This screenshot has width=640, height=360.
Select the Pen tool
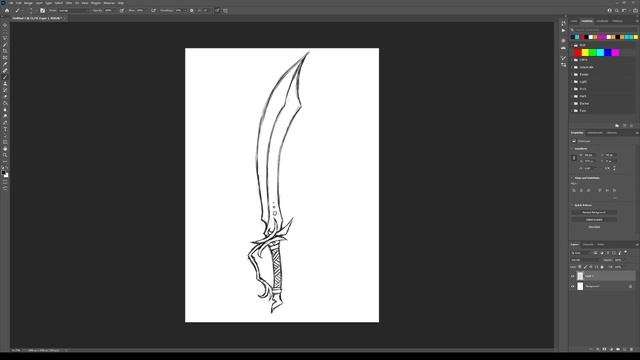point(5,123)
